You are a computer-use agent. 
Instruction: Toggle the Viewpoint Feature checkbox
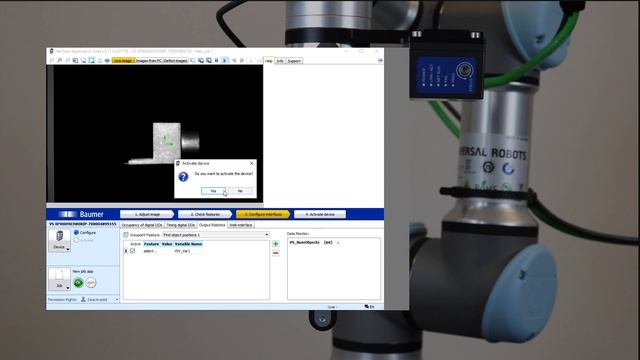(126, 235)
